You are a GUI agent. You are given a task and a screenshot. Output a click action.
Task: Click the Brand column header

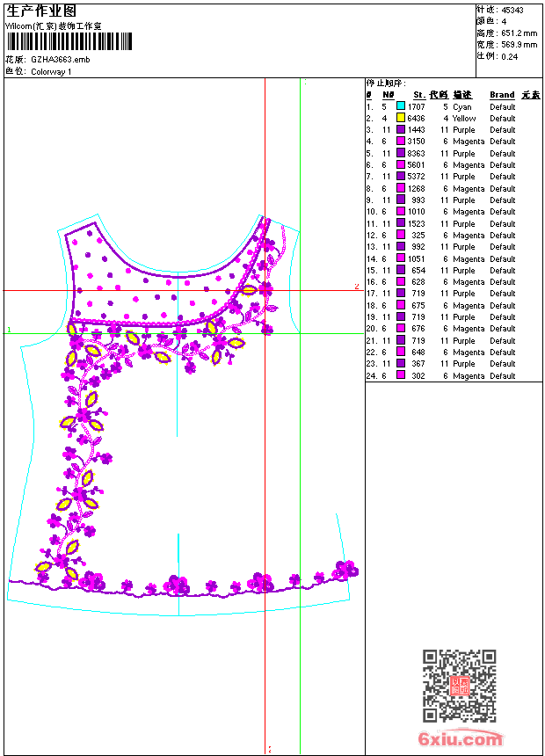pyautogui.click(x=502, y=95)
